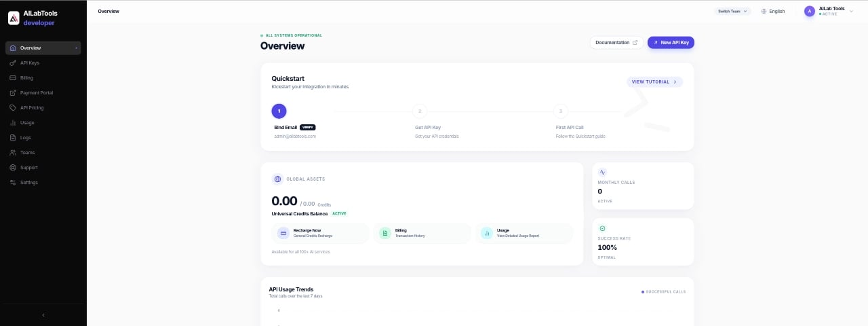
Task: Open View Detailed Usage Report card
Action: tap(524, 233)
